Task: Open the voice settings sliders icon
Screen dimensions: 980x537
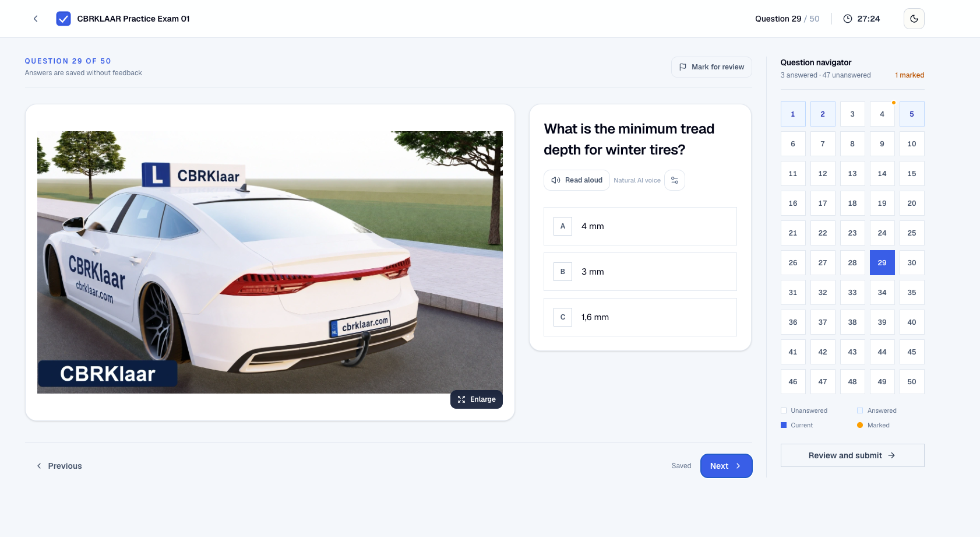Action: pyautogui.click(x=675, y=180)
